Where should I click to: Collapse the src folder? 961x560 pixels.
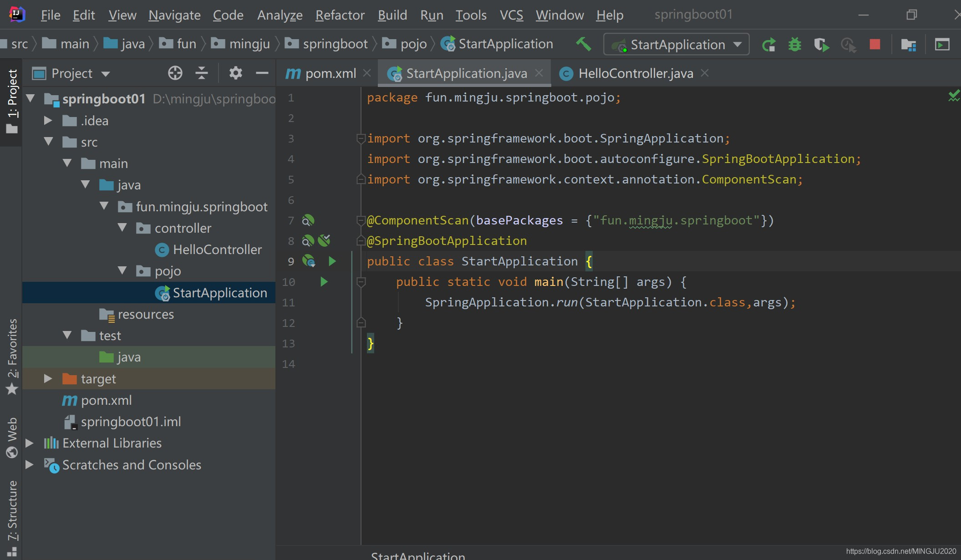point(49,141)
